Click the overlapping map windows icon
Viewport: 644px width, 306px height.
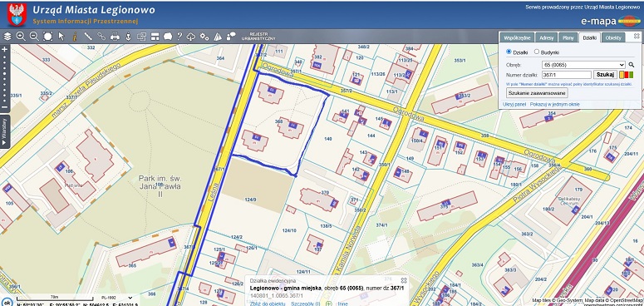(x=142, y=36)
